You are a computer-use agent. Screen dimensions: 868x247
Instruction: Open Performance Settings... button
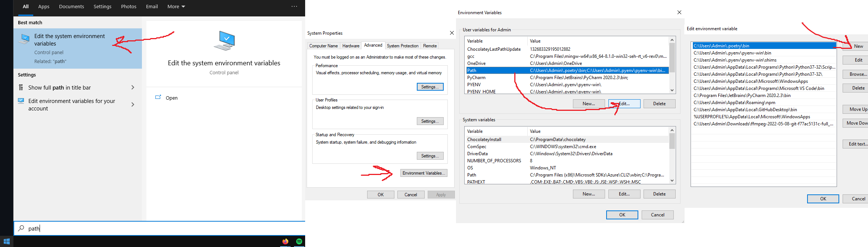[430, 87]
